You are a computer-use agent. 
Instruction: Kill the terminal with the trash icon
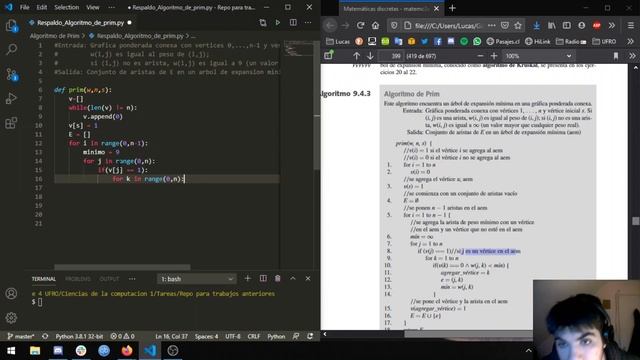278,278
